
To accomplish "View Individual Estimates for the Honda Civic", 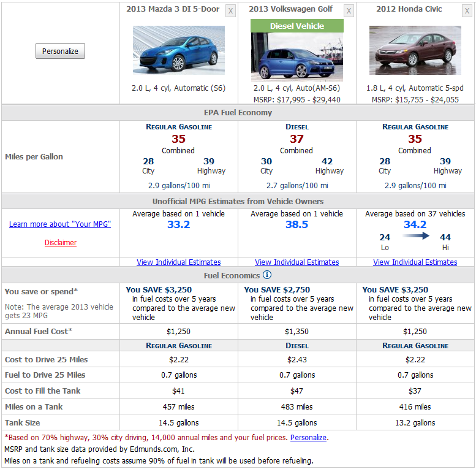I will pyautogui.click(x=415, y=262).
